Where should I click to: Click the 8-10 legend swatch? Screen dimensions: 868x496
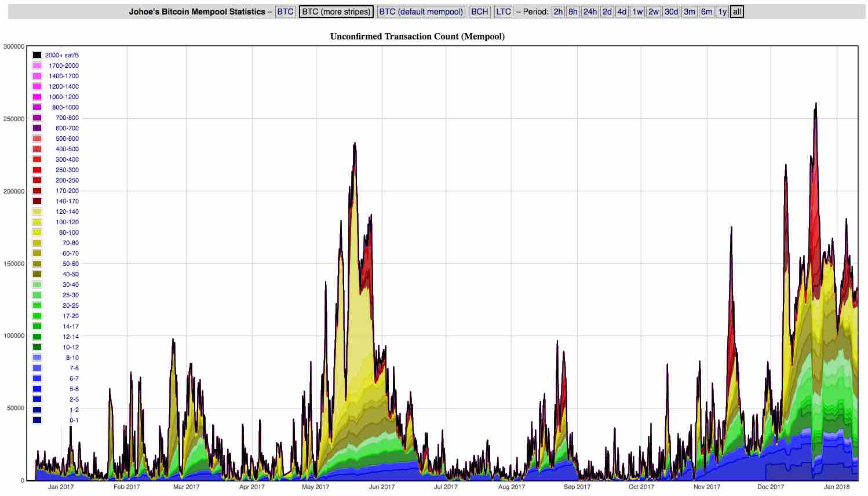(x=37, y=358)
